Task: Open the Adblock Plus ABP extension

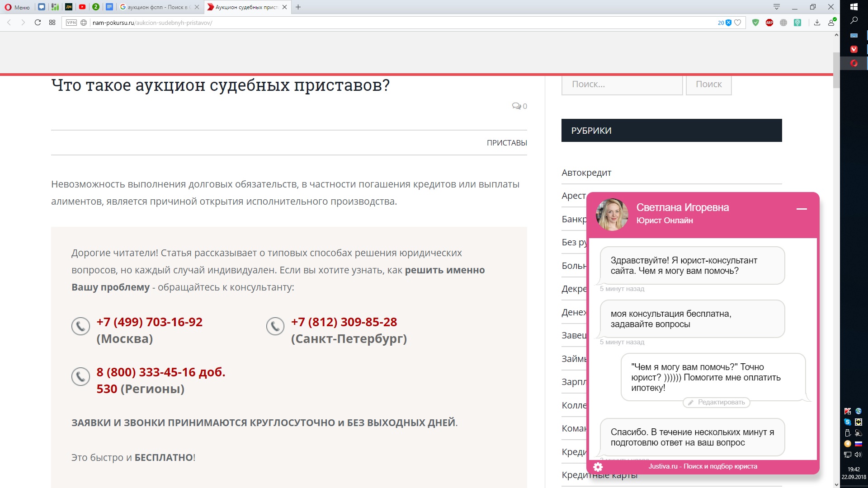Action: pyautogui.click(x=769, y=23)
